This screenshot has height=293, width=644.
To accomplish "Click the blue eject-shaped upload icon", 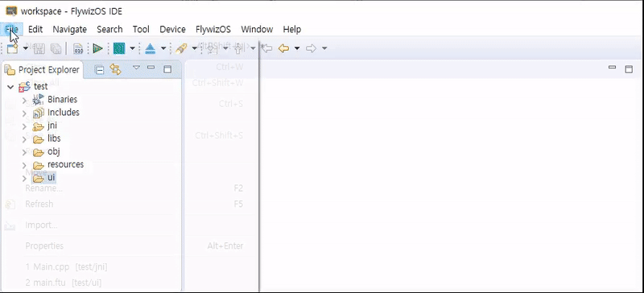I will (151, 48).
